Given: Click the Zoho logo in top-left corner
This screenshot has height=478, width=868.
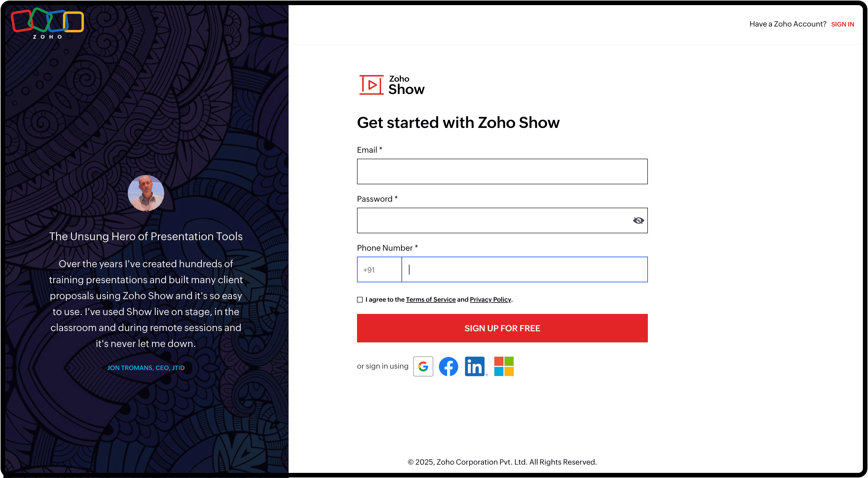Looking at the screenshot, I should [x=47, y=23].
